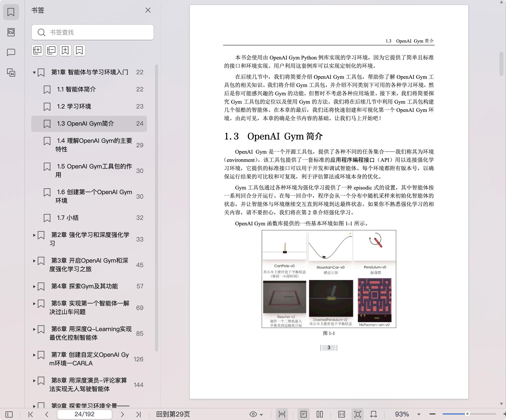Open bookmark 1.1 智能体简介
This screenshot has height=420, width=506.
[89, 89]
